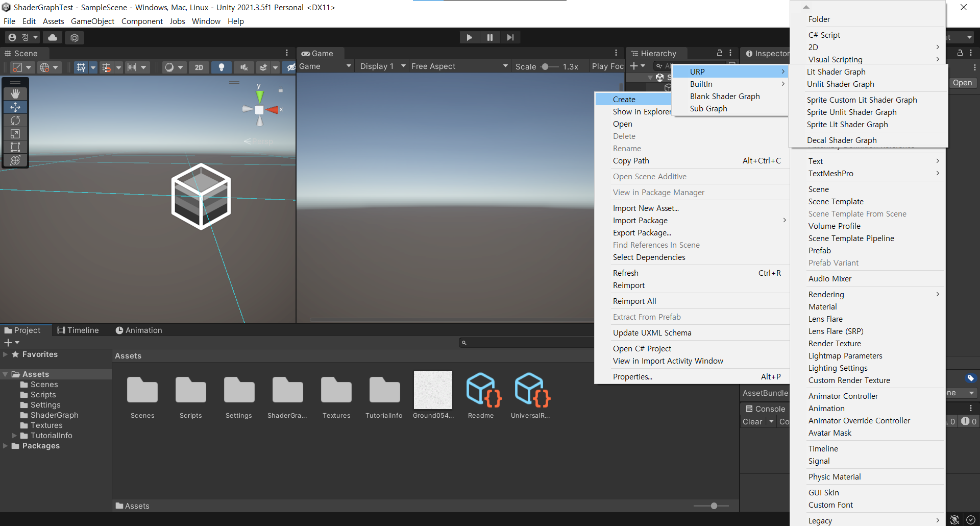Adjust the Game view Scale slider
The width and height of the screenshot is (980, 526).
tap(550, 66)
